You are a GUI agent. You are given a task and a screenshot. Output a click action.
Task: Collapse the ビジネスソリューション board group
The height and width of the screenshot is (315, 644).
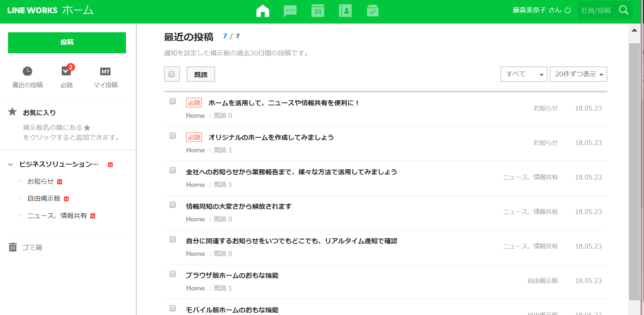coord(11,164)
